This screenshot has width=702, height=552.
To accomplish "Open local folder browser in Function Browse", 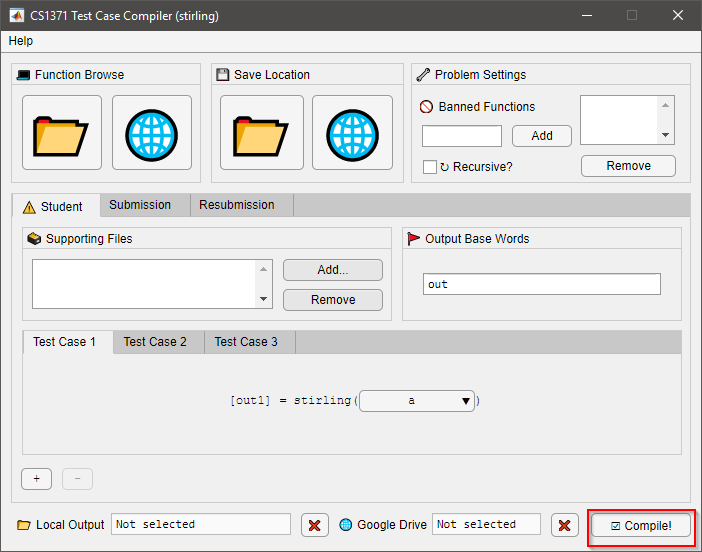I will click(62, 133).
